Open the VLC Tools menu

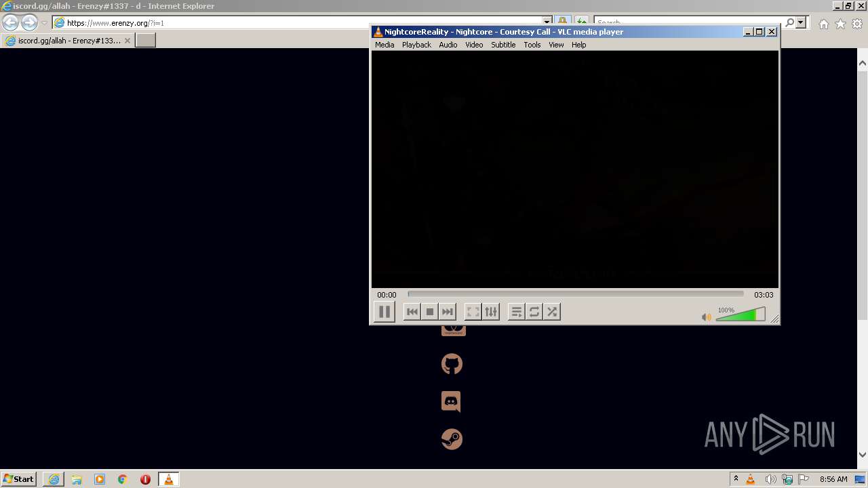(x=532, y=45)
